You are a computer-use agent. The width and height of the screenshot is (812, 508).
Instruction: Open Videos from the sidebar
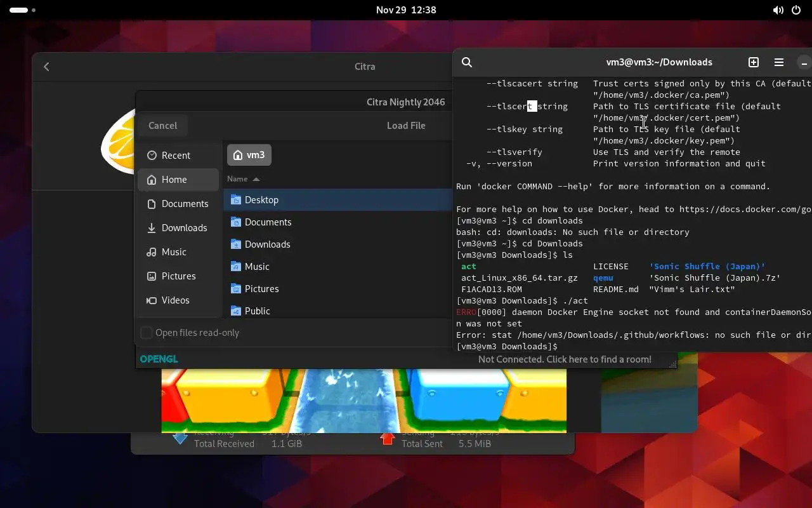pyautogui.click(x=178, y=300)
